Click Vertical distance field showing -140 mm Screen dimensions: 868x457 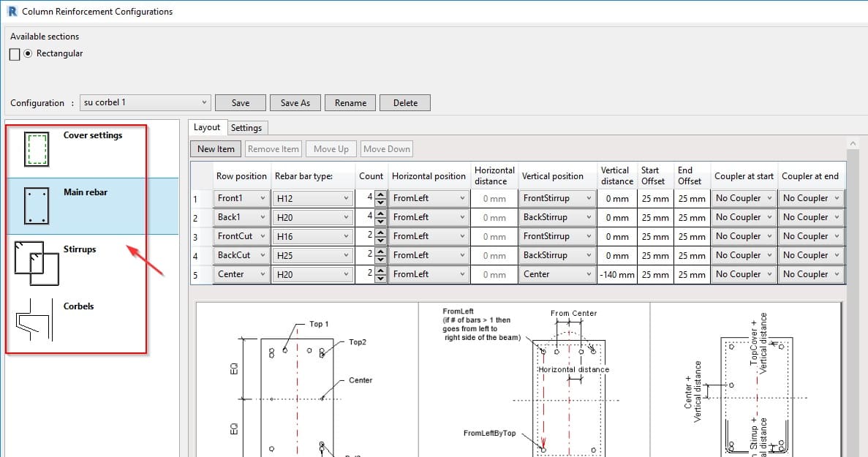pos(617,274)
